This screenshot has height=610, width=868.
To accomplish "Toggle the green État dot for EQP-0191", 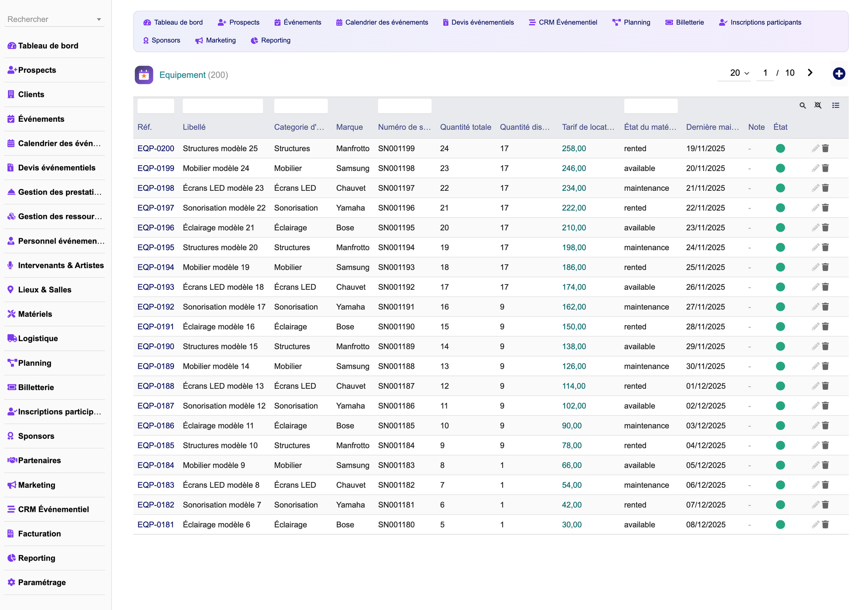I will [780, 327].
